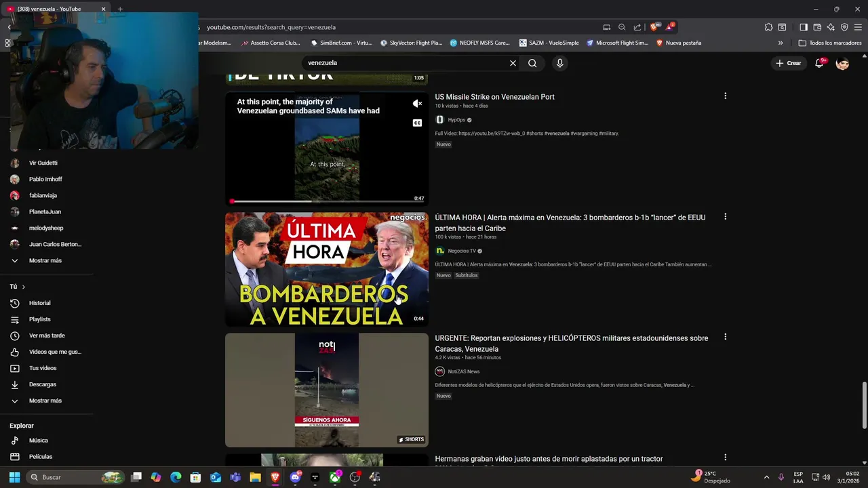Screen dimensions: 868x488
Task: Open the Microsoft Flight Sim... bookmark
Action: (618, 43)
